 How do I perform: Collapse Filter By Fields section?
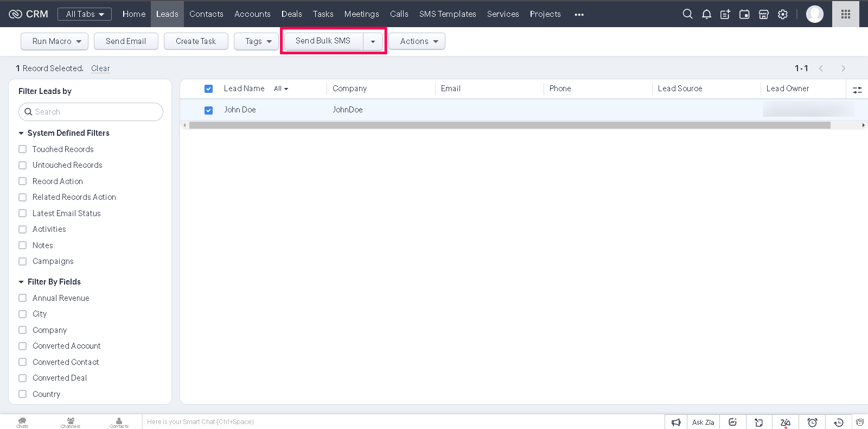click(x=21, y=282)
